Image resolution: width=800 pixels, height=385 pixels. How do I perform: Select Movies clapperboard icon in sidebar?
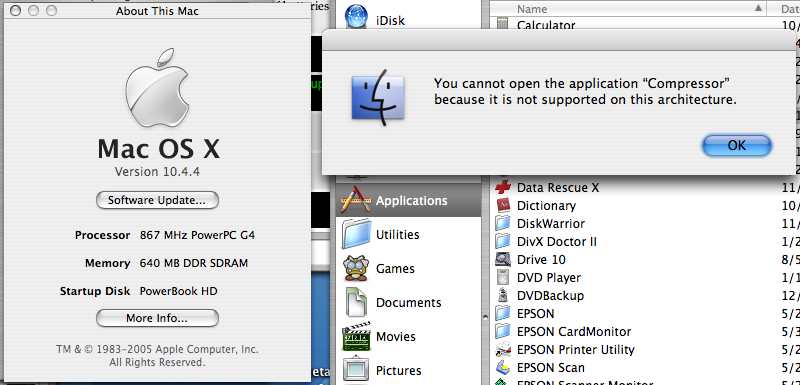[x=356, y=336]
